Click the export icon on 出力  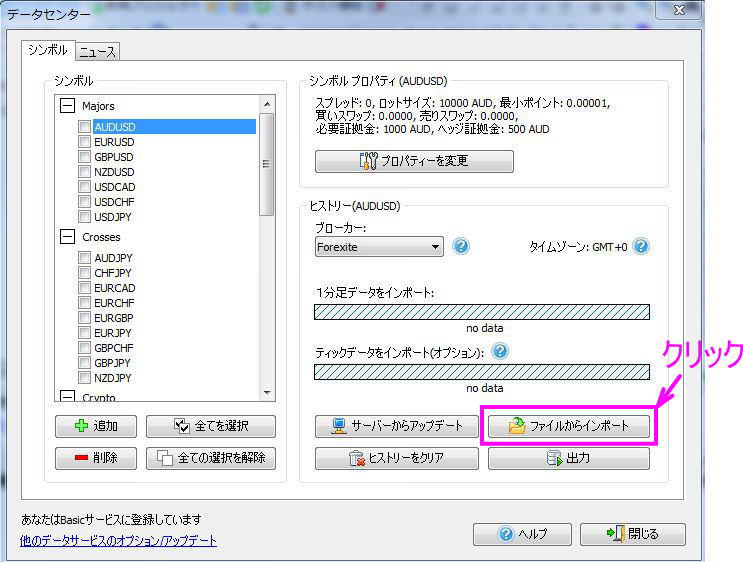tap(554, 458)
